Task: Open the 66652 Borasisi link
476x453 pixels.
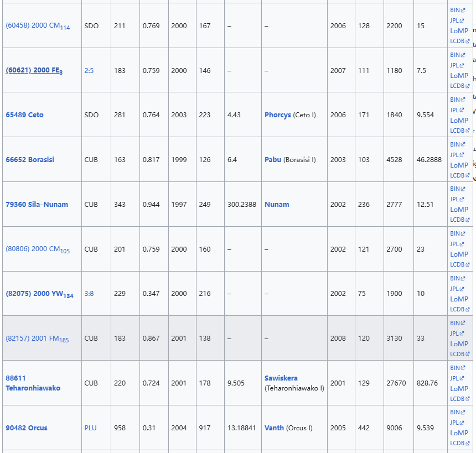Action: tap(30, 160)
